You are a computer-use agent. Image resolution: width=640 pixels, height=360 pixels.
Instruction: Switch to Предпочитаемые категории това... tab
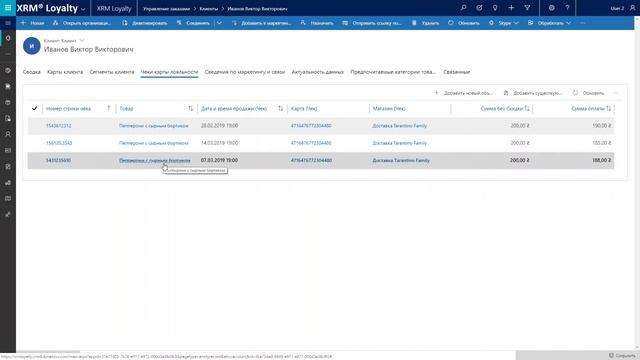point(393,72)
